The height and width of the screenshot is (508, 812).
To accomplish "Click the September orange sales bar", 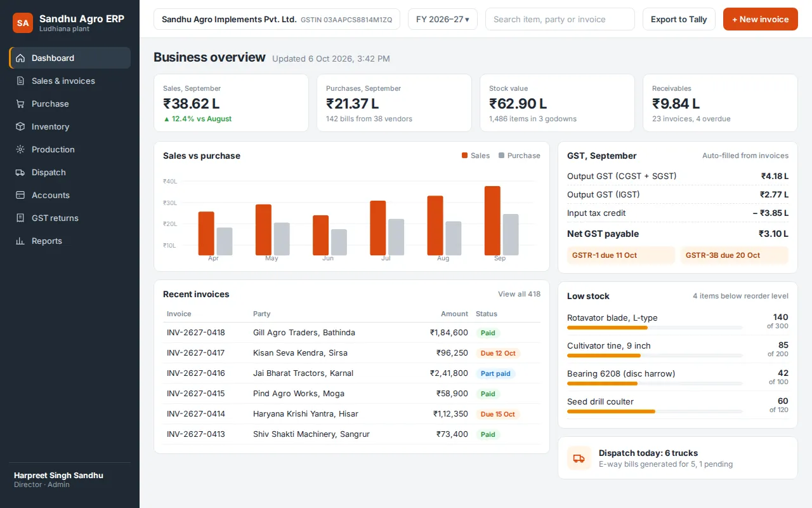I will 492,220.
